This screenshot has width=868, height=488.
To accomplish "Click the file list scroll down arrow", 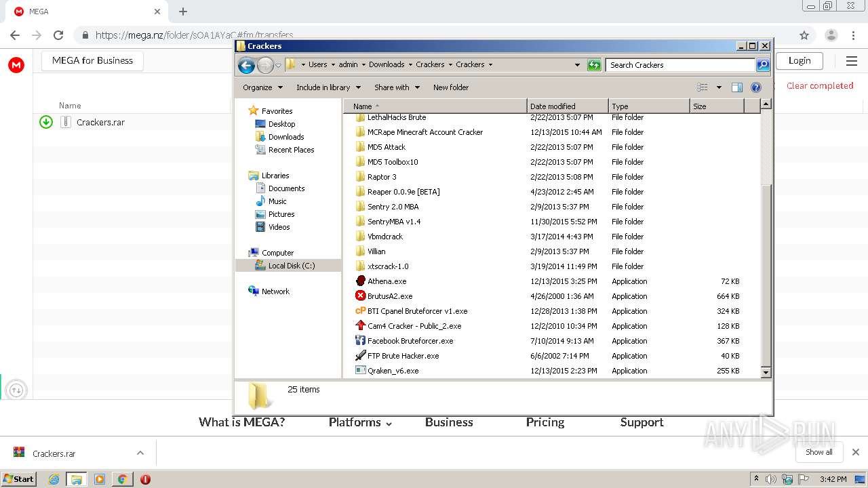I will [x=766, y=372].
